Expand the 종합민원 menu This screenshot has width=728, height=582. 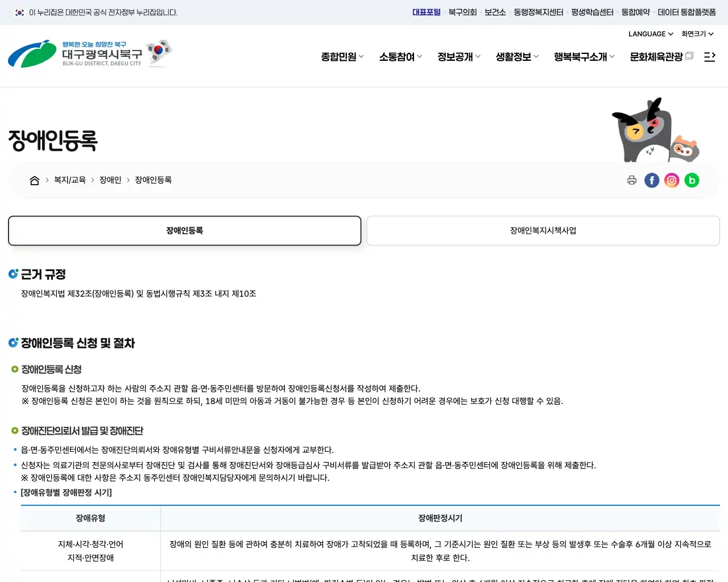(342, 57)
